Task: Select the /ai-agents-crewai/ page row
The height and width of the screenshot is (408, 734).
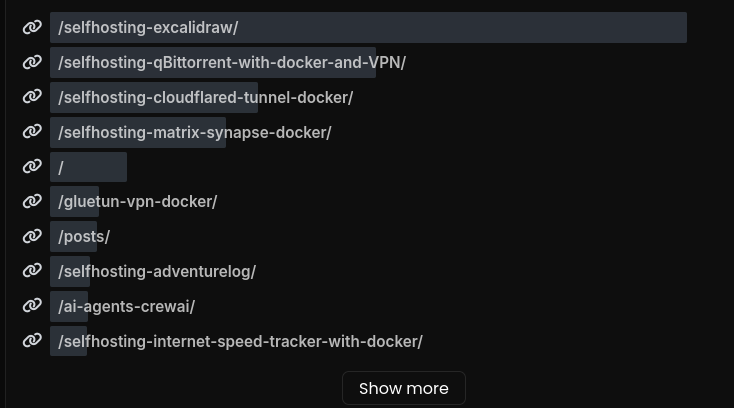Action: (126, 306)
